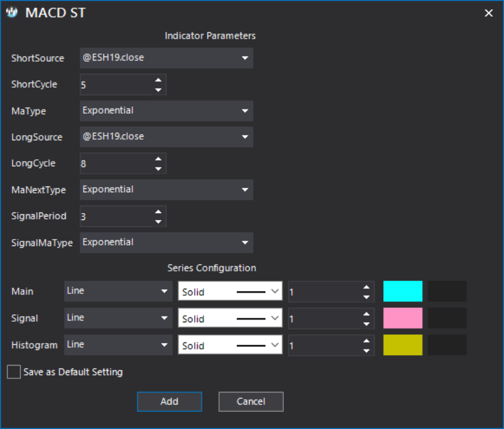Pick the cyan Main color swatch

[x=403, y=291]
